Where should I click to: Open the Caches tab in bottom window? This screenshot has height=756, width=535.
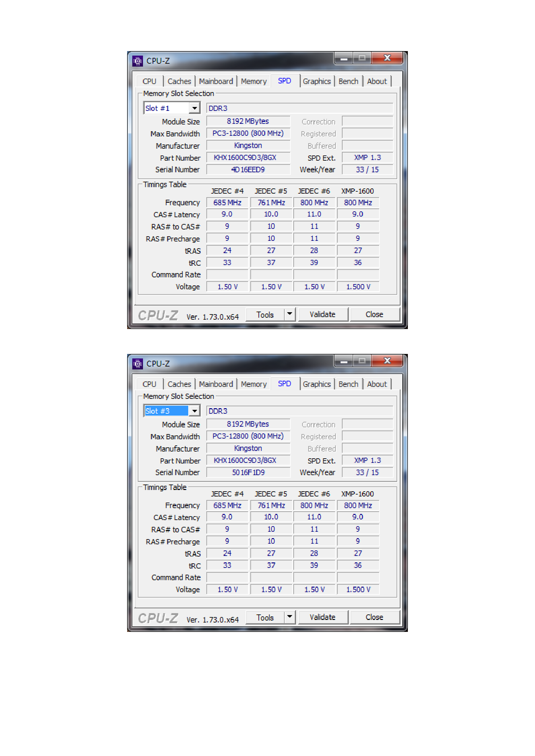pyautogui.click(x=179, y=384)
